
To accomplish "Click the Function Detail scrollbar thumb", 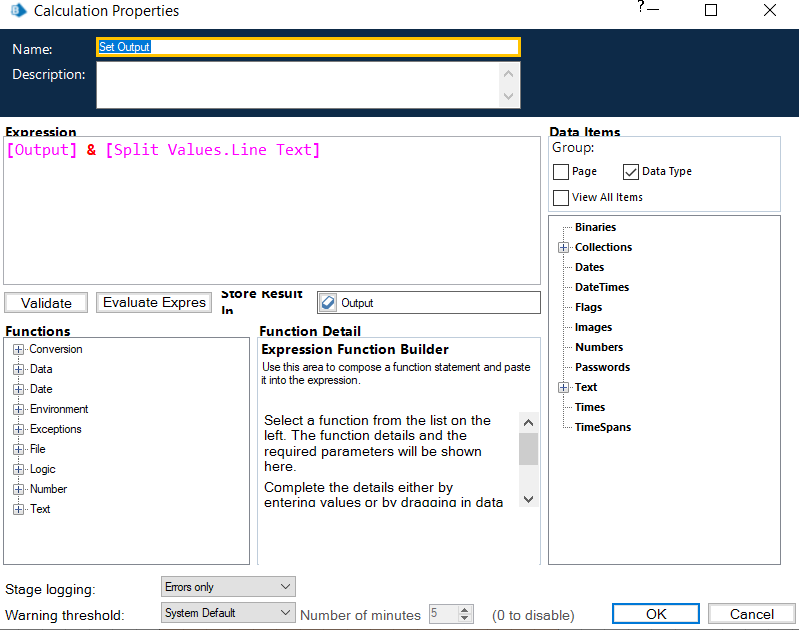I will point(528,449).
